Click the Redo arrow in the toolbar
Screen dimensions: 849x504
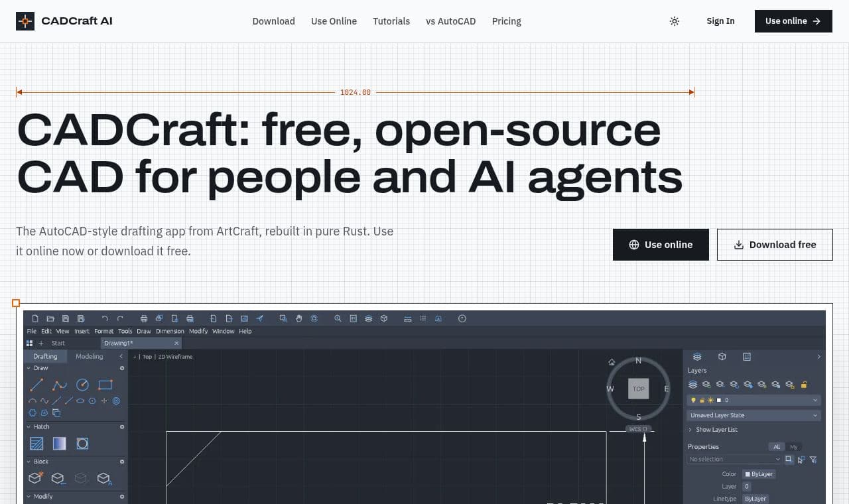pos(121,318)
